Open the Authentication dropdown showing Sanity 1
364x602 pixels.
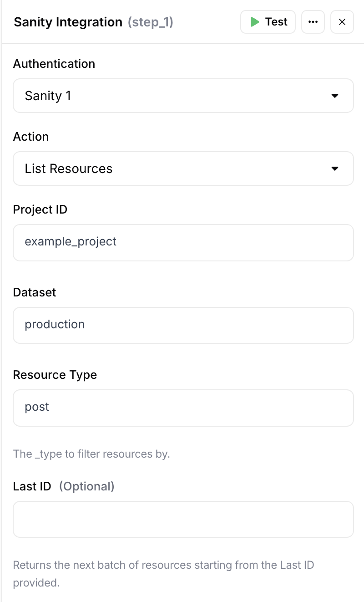coord(183,96)
